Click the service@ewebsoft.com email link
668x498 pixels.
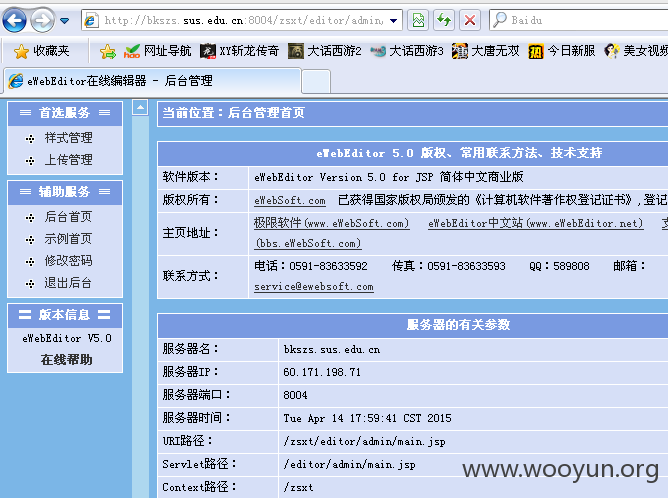[314, 287]
